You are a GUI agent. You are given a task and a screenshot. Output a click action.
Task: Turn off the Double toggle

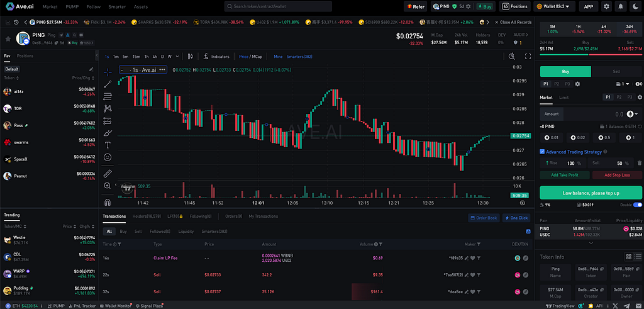pos(638,205)
